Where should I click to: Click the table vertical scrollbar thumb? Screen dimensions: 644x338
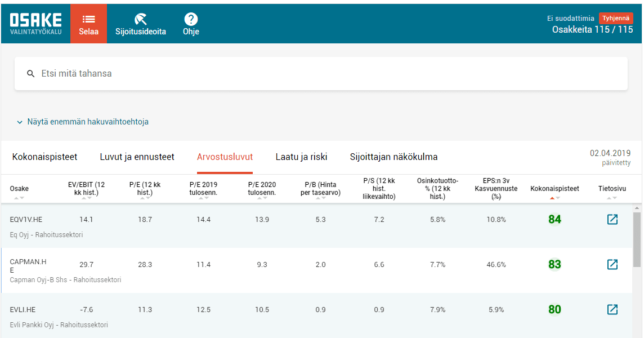[637, 239]
